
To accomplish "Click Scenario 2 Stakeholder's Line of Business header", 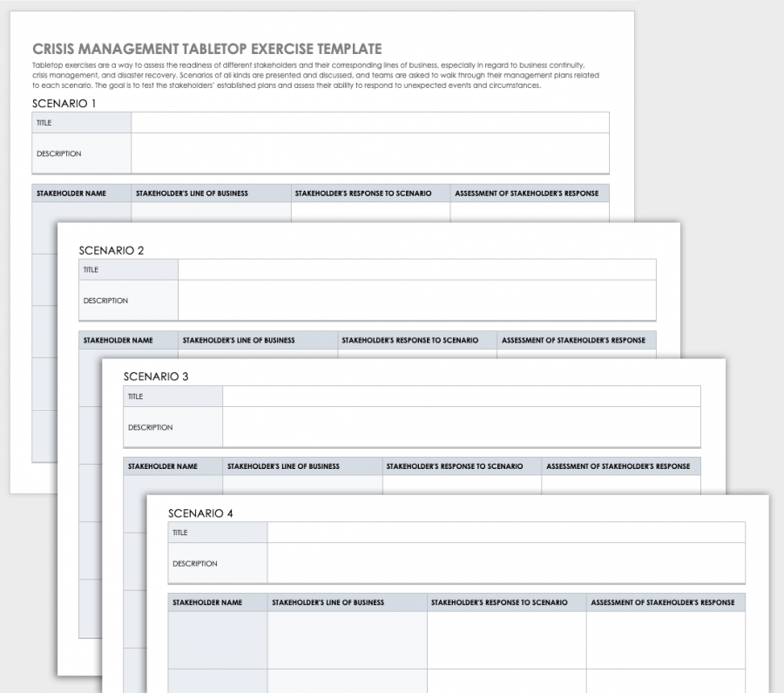I will (239, 340).
